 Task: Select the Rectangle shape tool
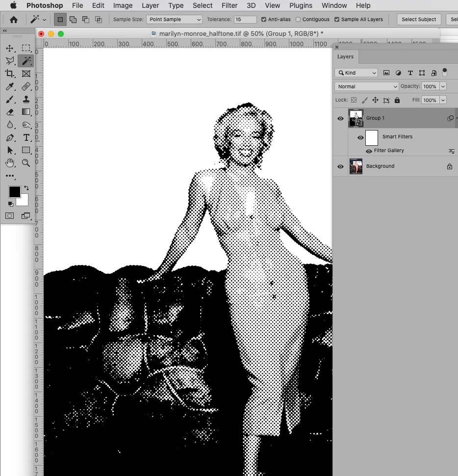tap(26, 150)
